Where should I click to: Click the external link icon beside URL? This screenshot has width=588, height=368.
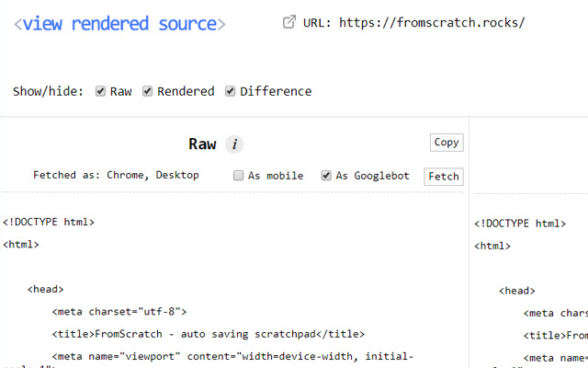[x=288, y=21]
